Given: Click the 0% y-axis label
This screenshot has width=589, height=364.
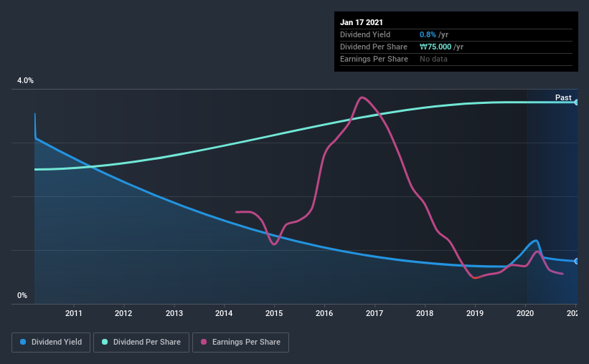Looking at the screenshot, I should tap(22, 296).
